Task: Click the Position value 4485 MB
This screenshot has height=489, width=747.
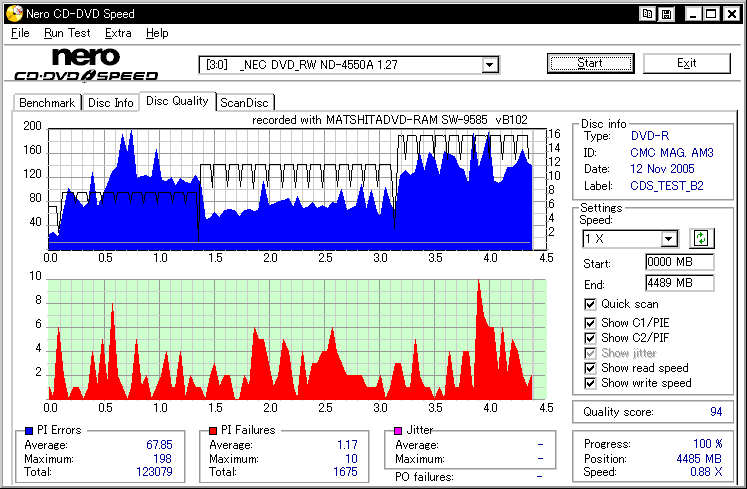Action: tap(699, 458)
